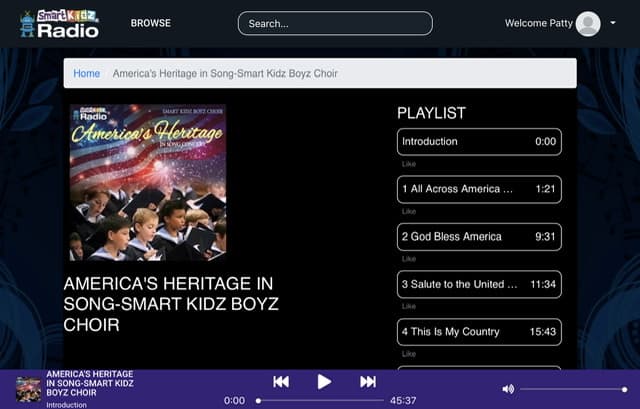
Task: Play 1 All Across America track
Action: 479,189
